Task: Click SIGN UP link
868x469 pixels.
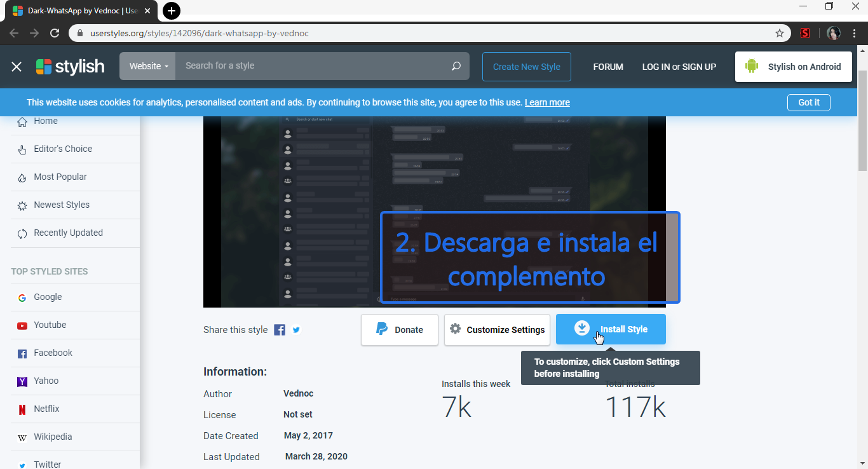Action: pos(699,67)
